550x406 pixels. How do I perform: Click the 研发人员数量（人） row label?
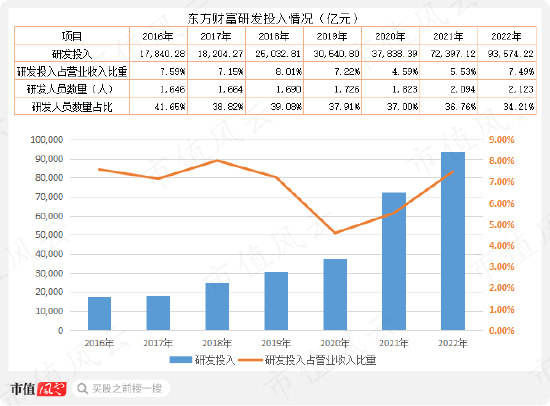click(70, 89)
